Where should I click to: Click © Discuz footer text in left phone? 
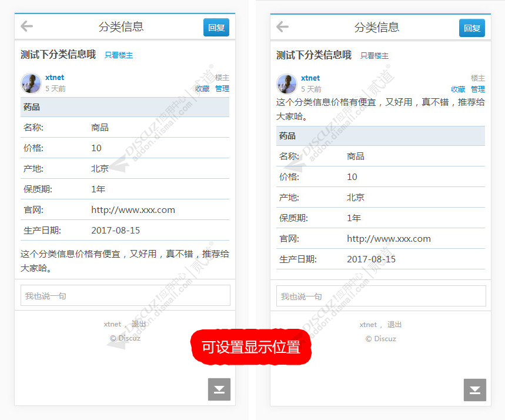click(x=125, y=338)
